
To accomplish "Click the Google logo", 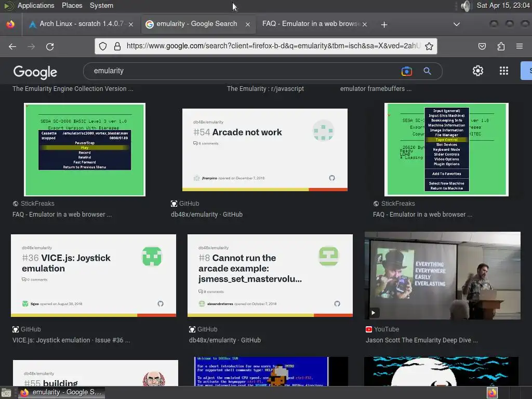I will click(35, 72).
